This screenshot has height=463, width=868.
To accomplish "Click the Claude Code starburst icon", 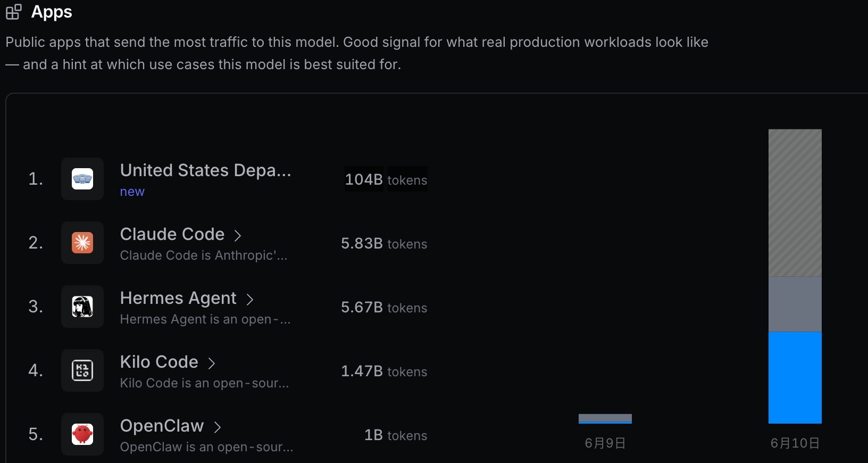I will 82,243.
